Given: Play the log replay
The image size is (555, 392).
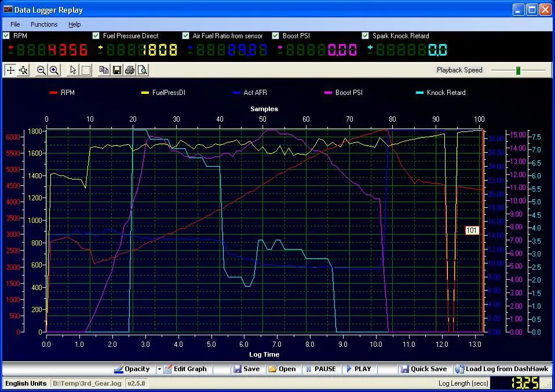Looking at the screenshot, I should pyautogui.click(x=359, y=369).
